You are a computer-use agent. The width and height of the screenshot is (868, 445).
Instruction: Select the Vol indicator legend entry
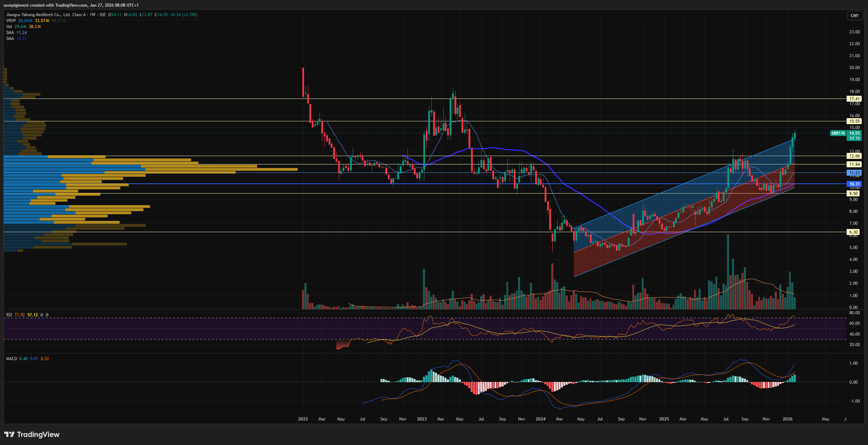pos(9,27)
